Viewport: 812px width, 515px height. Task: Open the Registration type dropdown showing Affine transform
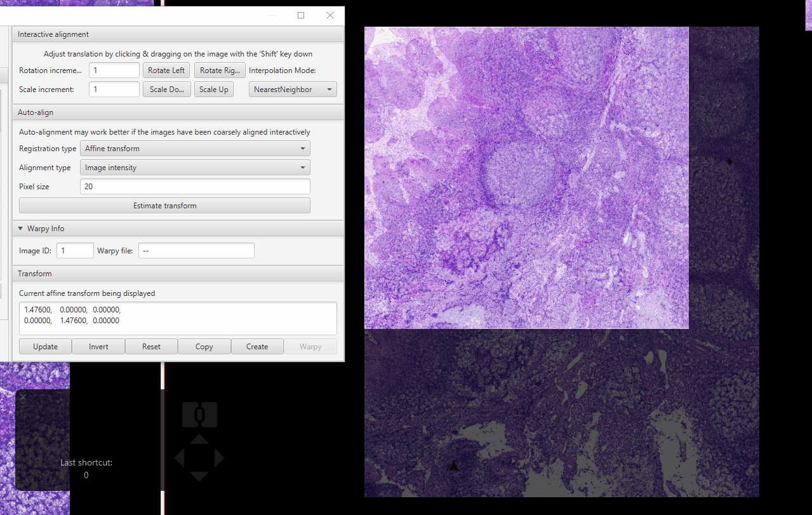[x=195, y=148]
